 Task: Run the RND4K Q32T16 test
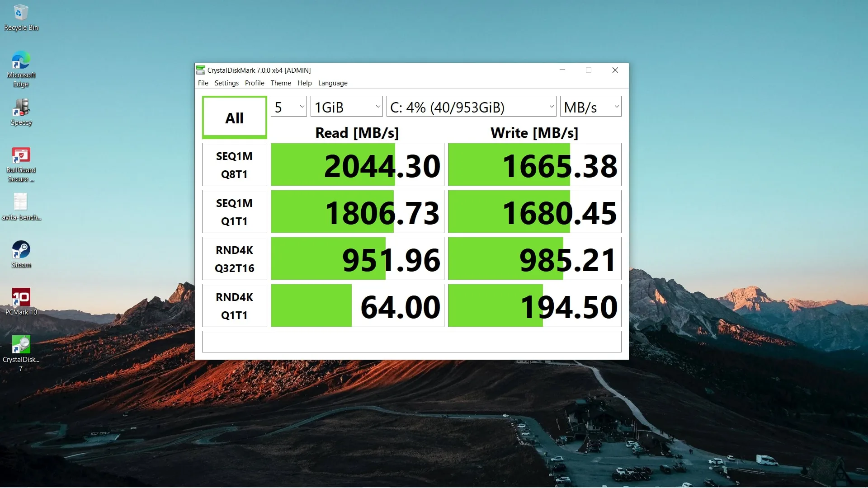coord(235,258)
